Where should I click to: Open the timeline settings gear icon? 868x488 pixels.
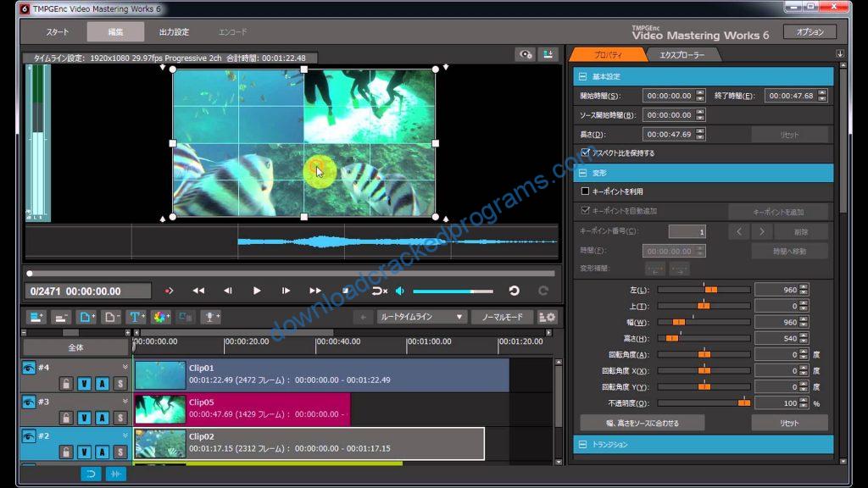tap(548, 317)
